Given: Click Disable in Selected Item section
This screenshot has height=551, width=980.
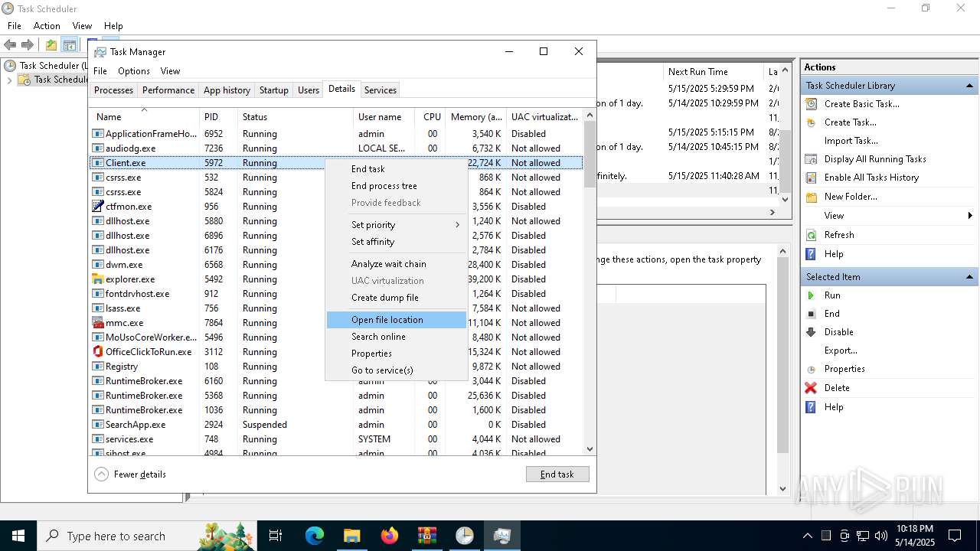Looking at the screenshot, I should pos(838,332).
